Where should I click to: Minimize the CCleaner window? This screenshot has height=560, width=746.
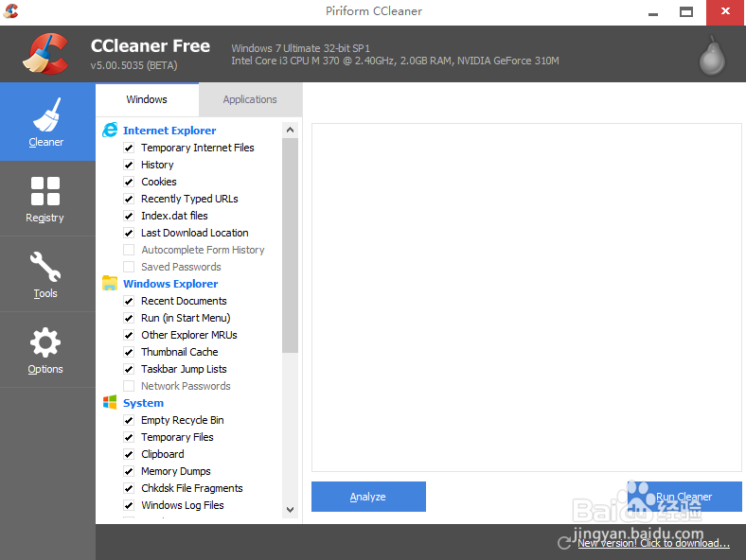653,13
